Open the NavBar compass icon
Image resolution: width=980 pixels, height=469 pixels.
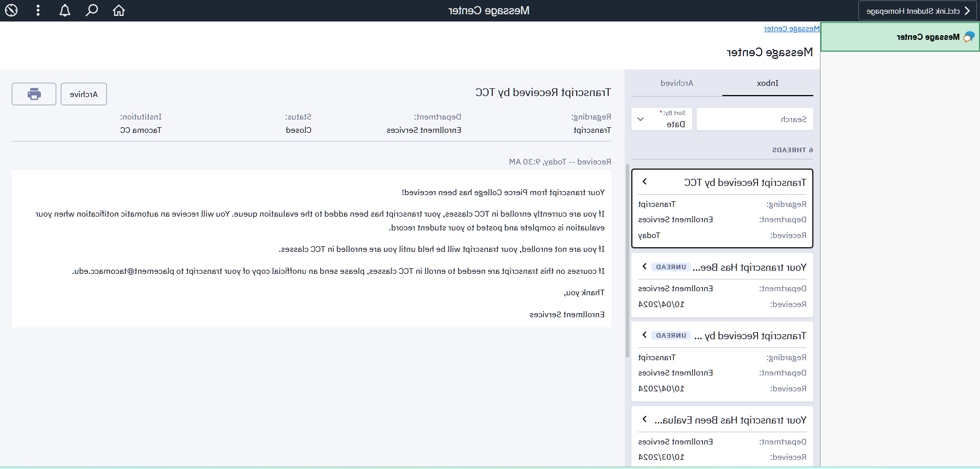tap(11, 10)
